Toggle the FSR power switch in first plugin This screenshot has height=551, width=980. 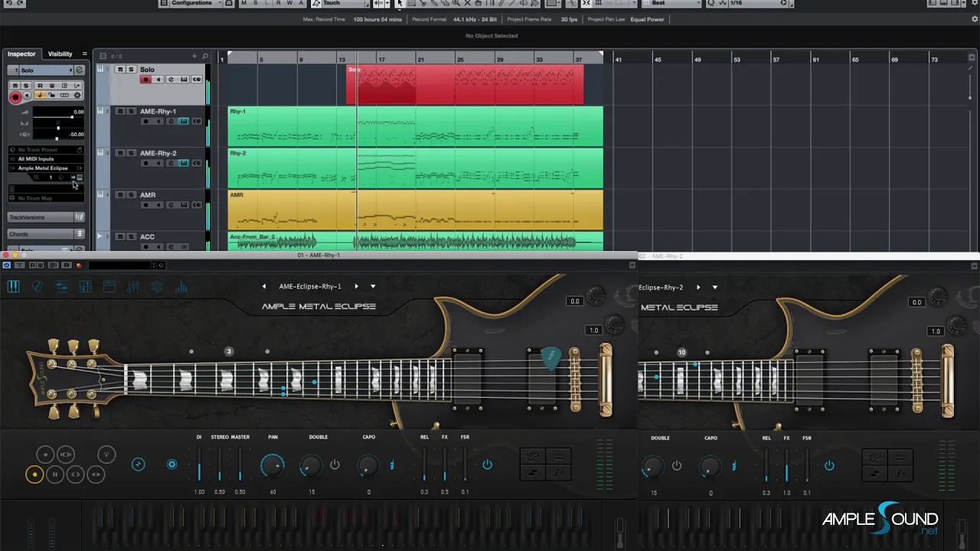[487, 465]
